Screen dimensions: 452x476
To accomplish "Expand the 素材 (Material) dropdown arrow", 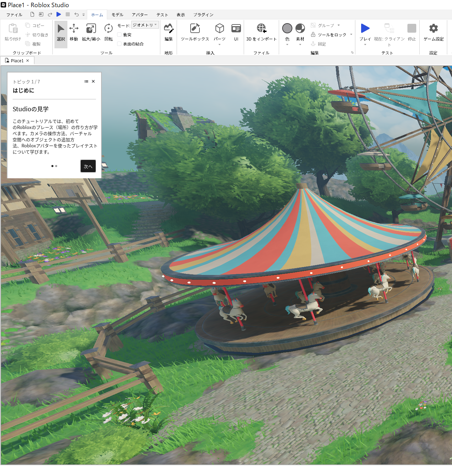I will [x=300, y=45].
